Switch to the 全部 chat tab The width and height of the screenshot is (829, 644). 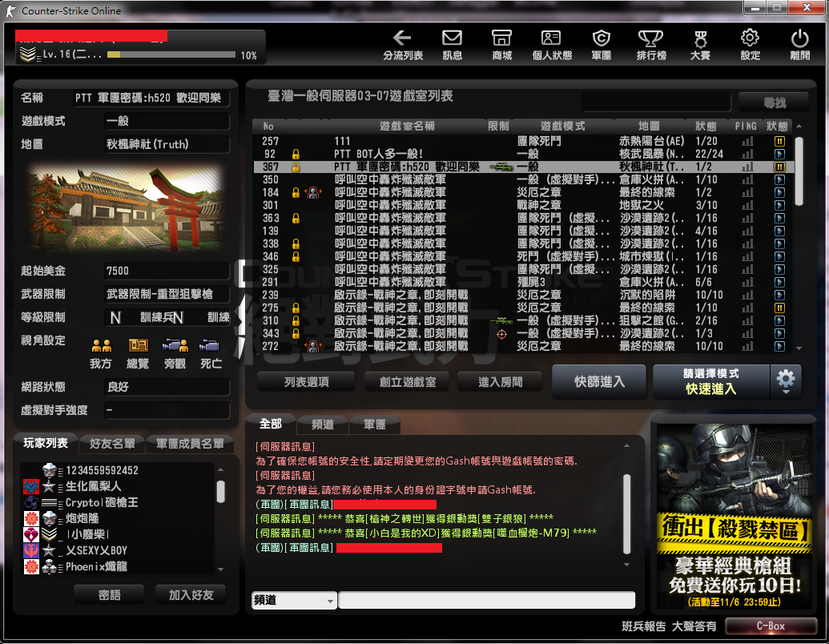[x=271, y=424]
